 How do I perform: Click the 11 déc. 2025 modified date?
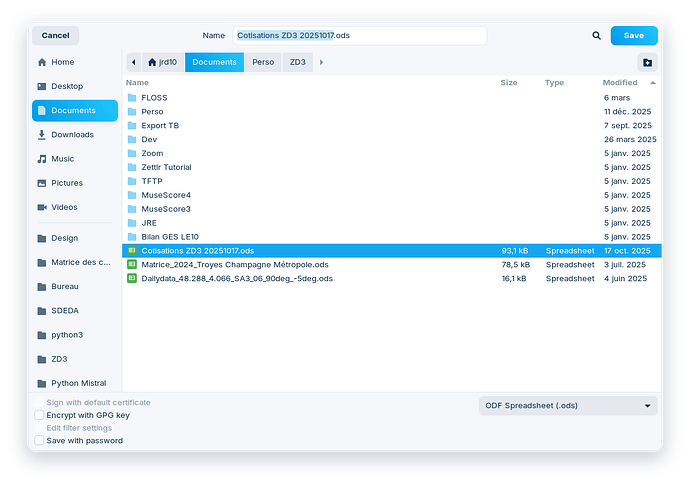(x=627, y=112)
